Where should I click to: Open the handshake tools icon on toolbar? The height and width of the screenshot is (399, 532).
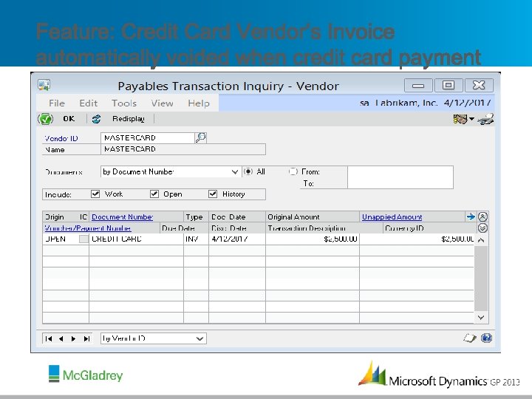click(460, 119)
